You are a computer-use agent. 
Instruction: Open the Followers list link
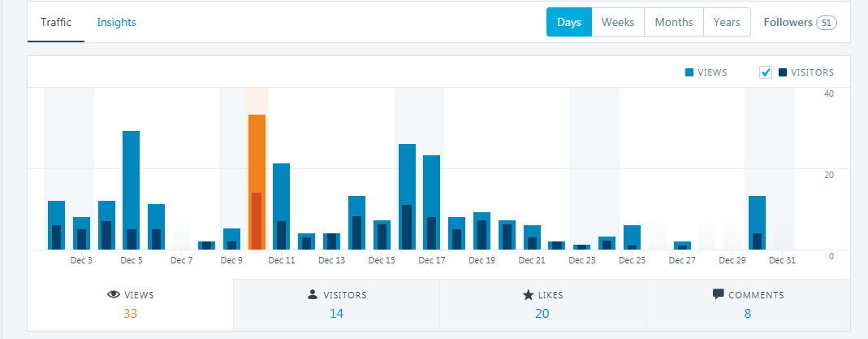click(x=788, y=23)
